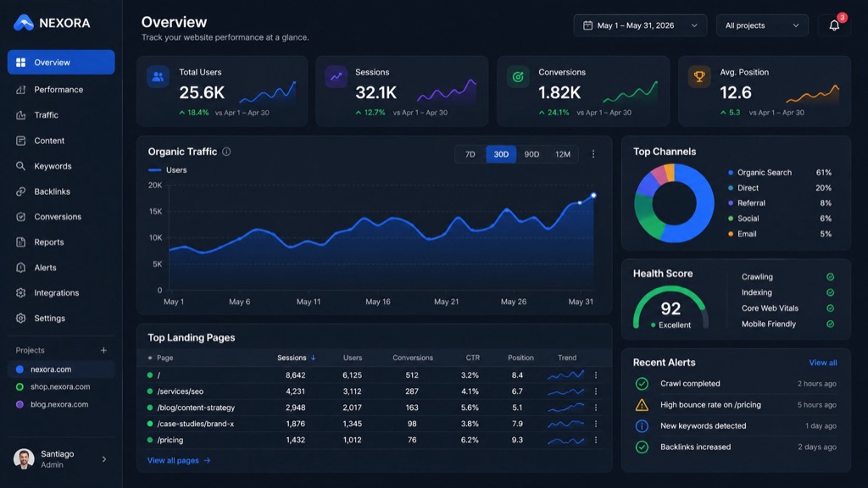Open the /blog/content-strategy page row
Viewport: 868px width, 488px height.
tap(374, 408)
